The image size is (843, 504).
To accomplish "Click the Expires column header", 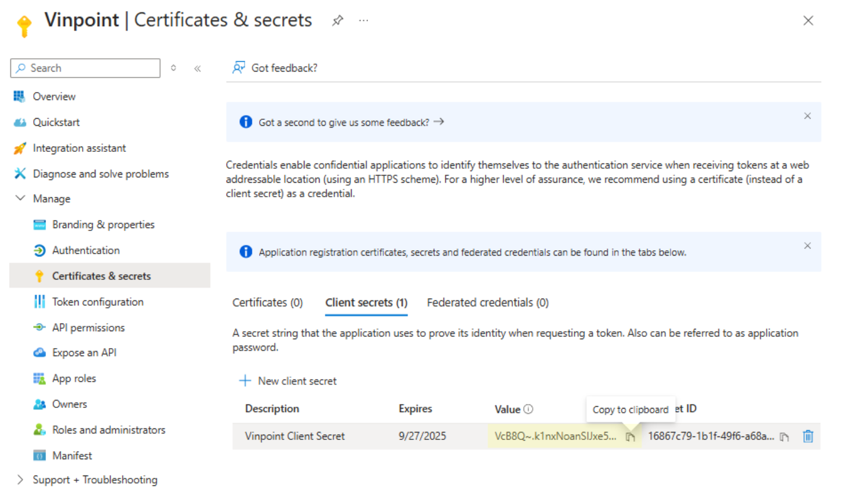I will [415, 409].
